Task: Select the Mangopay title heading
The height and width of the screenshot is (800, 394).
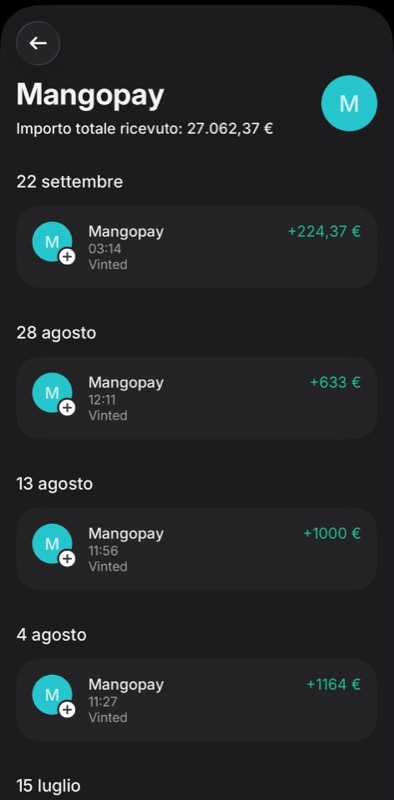Action: coord(90,95)
